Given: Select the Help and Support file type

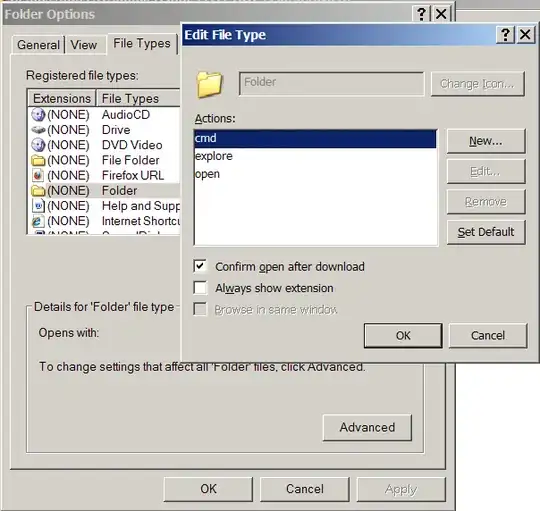Looking at the screenshot, I should (104, 206).
